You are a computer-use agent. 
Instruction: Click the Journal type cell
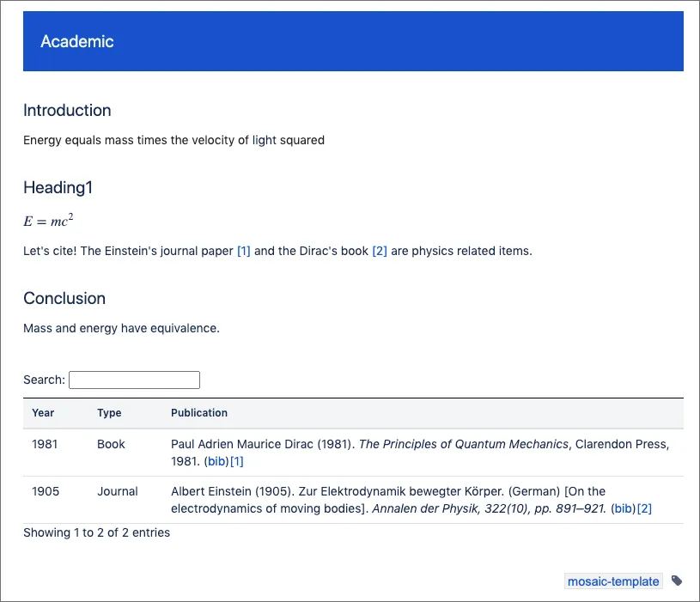(x=118, y=491)
